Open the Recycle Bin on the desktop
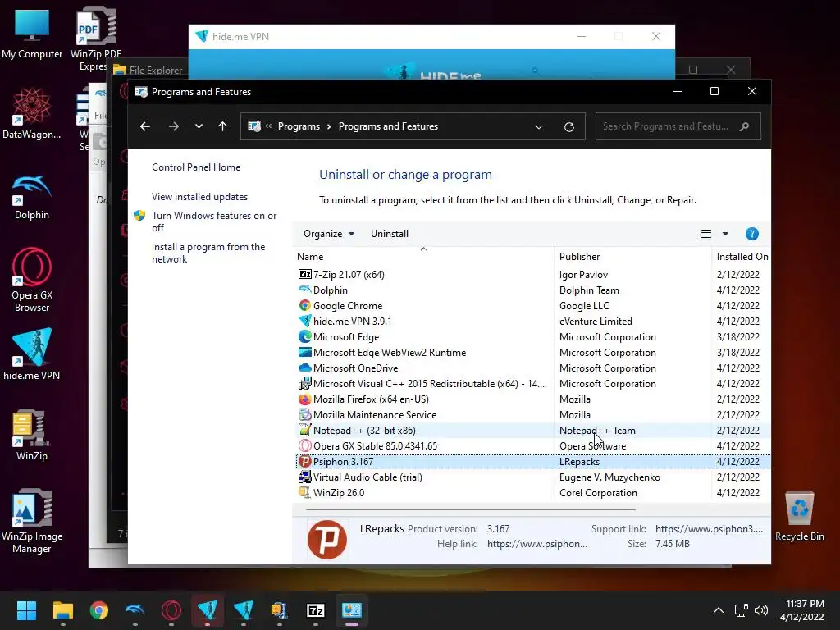The width and height of the screenshot is (840, 630). (x=799, y=517)
